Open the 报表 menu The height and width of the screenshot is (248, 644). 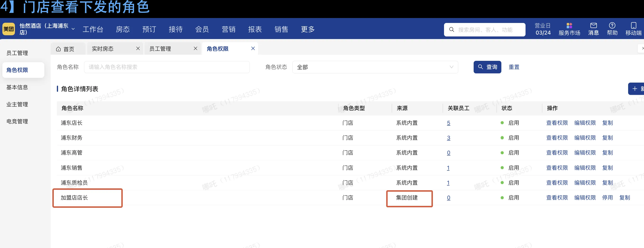255,29
